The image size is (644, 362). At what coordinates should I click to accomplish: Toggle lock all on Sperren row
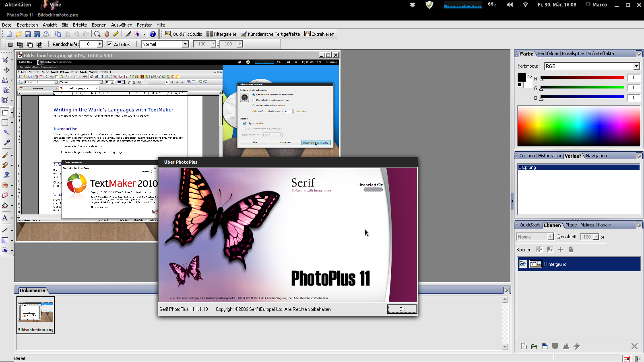(x=570, y=250)
